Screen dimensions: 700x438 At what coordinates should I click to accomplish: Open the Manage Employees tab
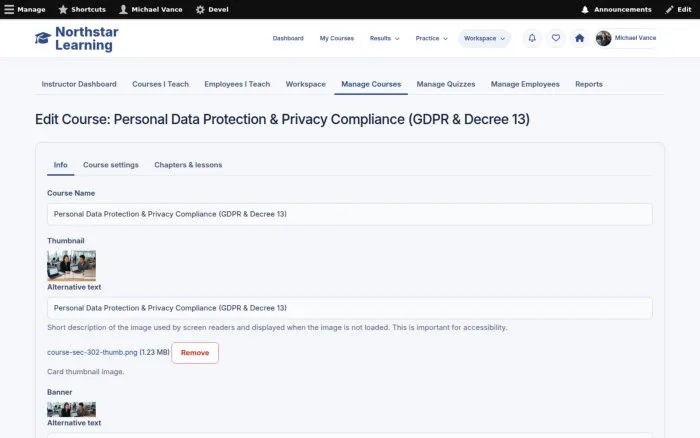tap(525, 84)
